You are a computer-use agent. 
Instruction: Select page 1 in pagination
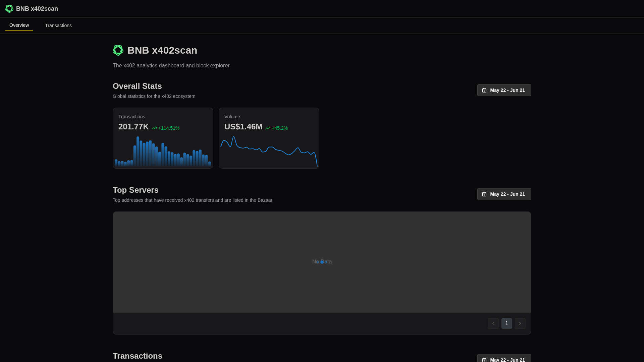click(x=507, y=323)
